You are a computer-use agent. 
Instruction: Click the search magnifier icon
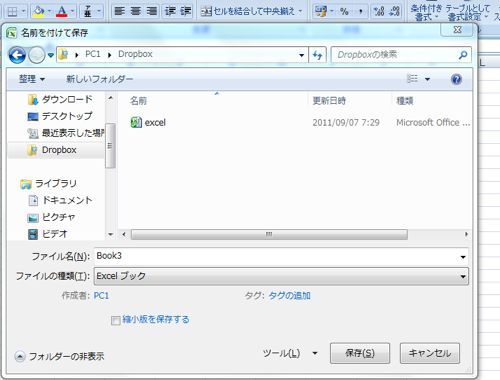click(463, 55)
